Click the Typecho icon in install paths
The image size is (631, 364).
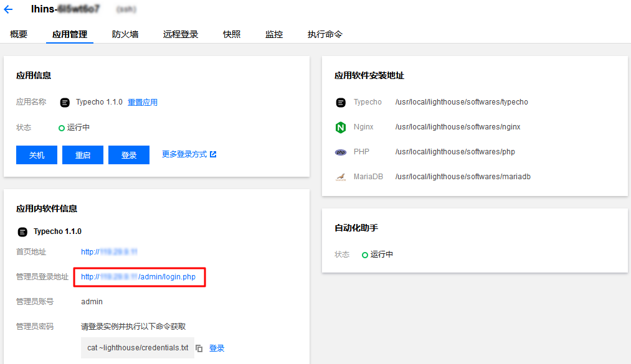coord(341,103)
